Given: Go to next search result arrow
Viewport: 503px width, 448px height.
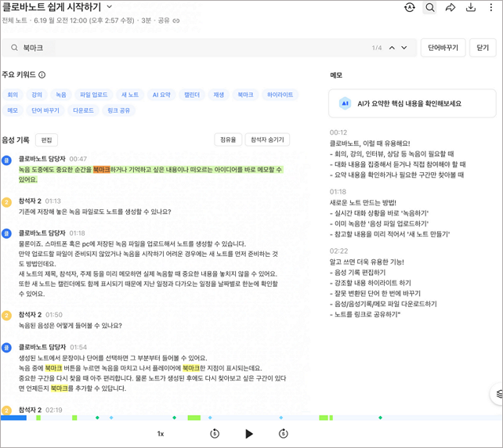Looking at the screenshot, I should (404, 48).
